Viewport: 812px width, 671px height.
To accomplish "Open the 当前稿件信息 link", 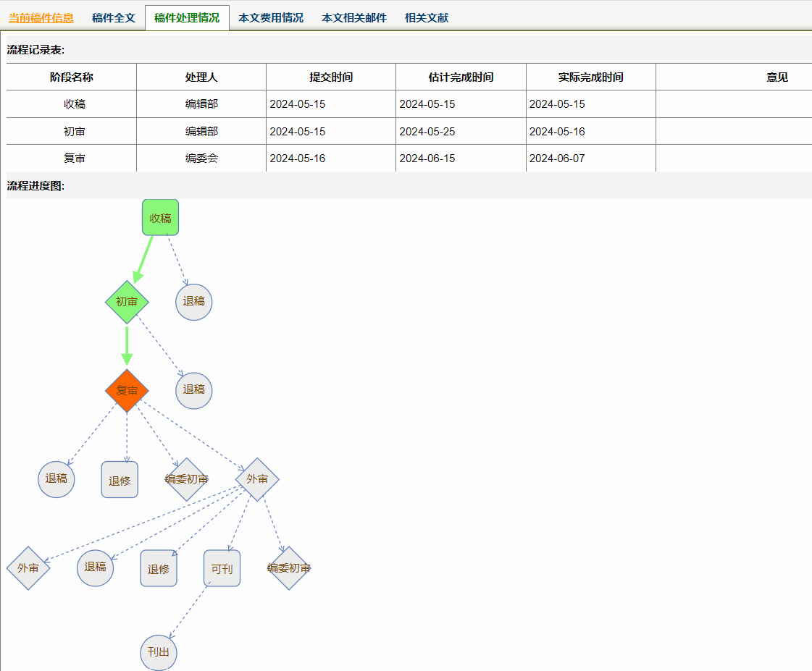I will 41,17.
